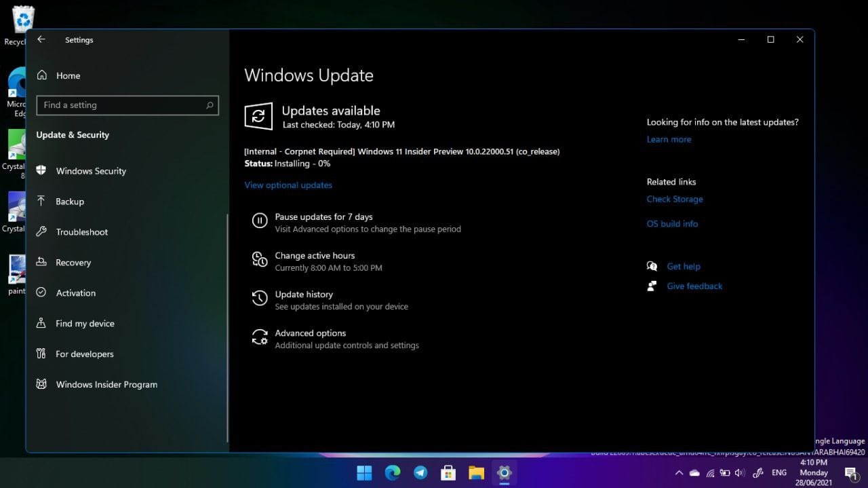Select Find my device

85,324
